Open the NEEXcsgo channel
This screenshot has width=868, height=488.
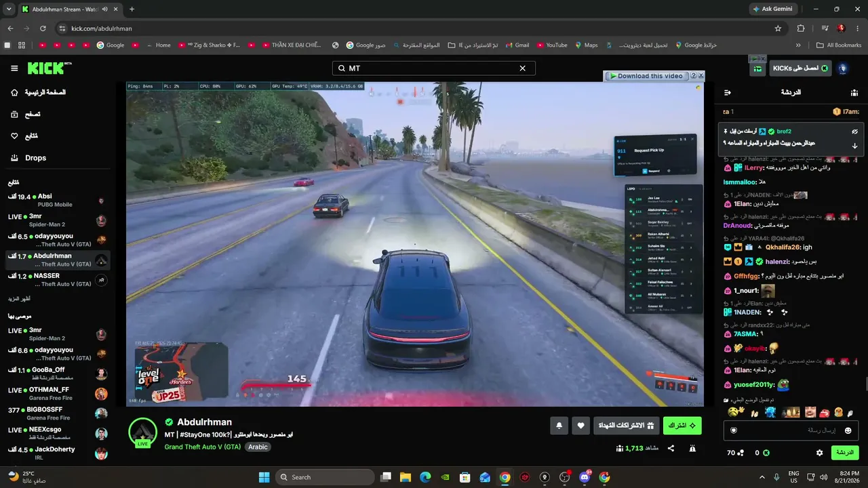pyautogui.click(x=58, y=433)
